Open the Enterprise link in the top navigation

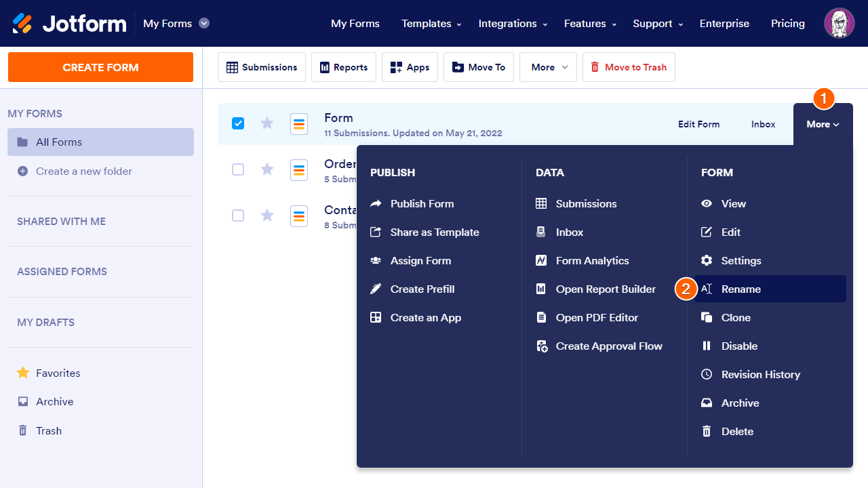click(x=724, y=24)
